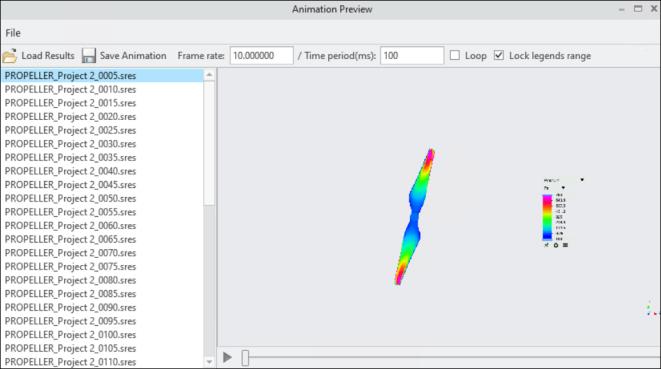This screenshot has height=369, width=661.
Task: Select PROPELLER_Project 2_0070.sres
Action: [102, 253]
